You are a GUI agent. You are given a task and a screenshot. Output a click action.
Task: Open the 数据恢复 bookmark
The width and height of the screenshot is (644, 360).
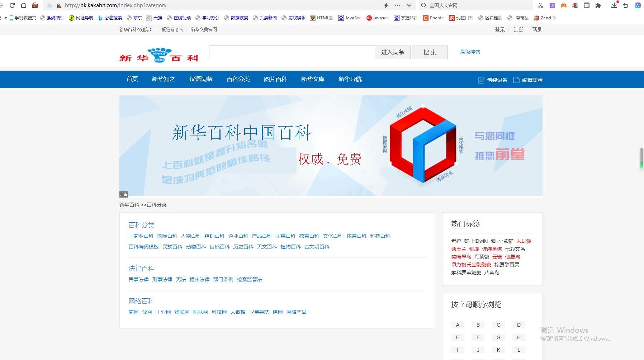tap(236, 18)
